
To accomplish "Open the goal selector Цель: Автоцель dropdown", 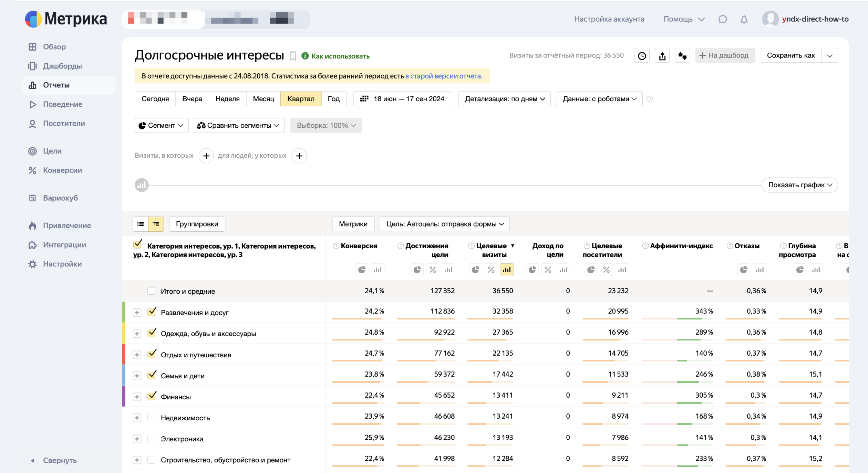I will pos(444,224).
